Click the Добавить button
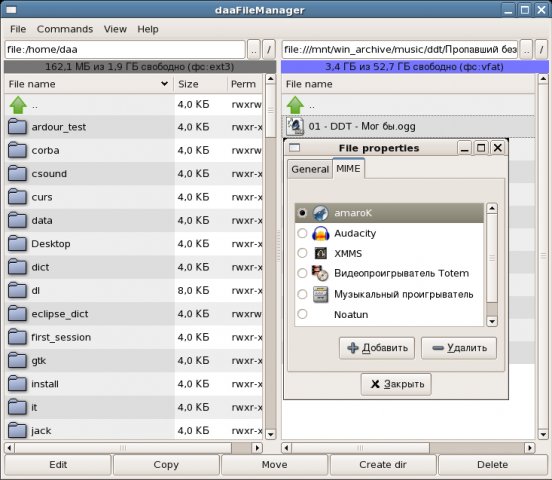The image size is (552, 480). pyautogui.click(x=377, y=348)
